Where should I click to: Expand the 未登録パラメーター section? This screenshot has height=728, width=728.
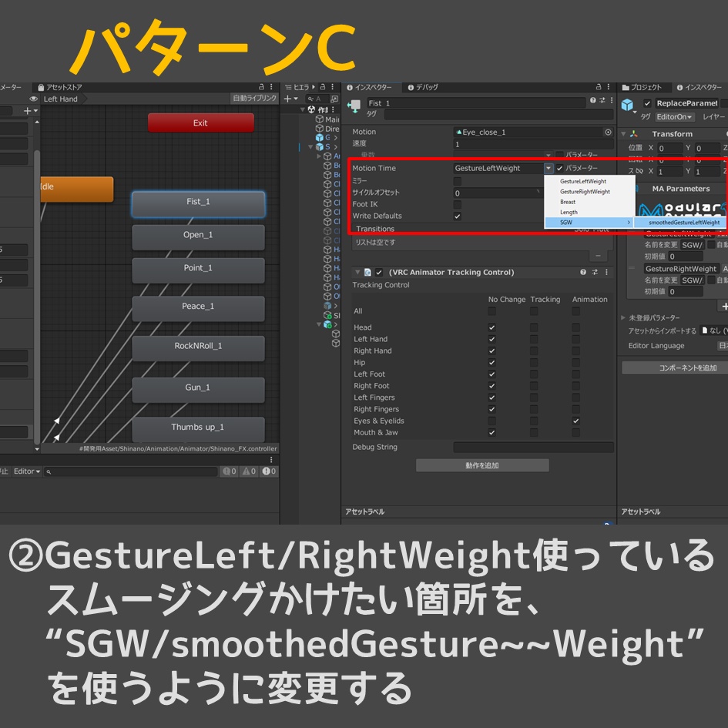coord(622,317)
